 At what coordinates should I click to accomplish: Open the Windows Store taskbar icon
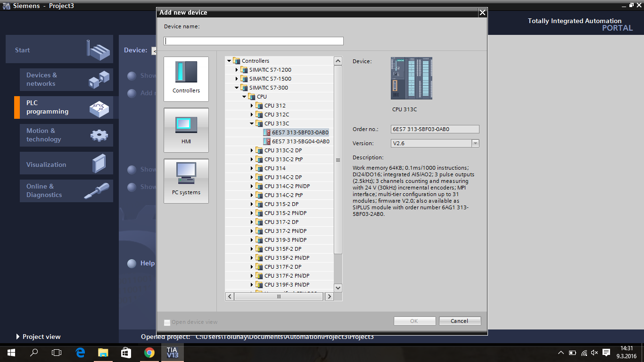(x=126, y=353)
